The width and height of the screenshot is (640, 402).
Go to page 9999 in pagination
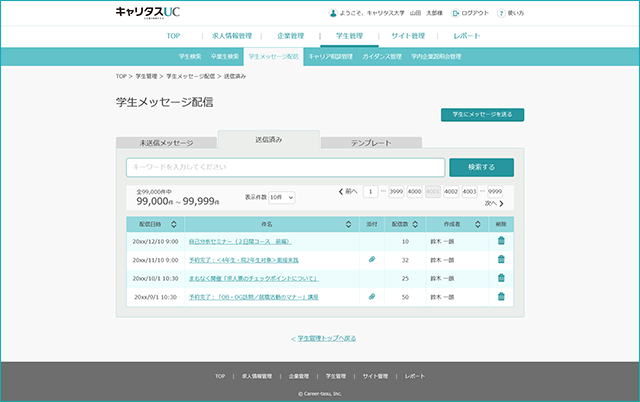click(x=495, y=191)
